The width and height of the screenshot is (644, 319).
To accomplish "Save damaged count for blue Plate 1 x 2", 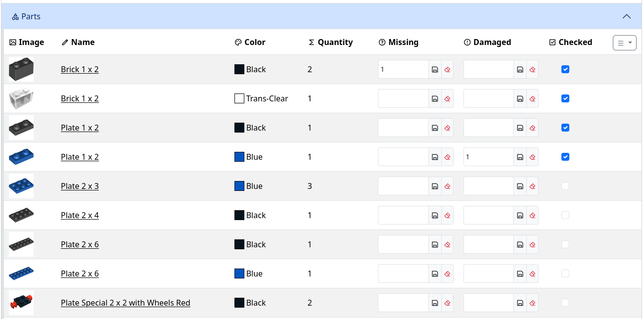I will click(x=520, y=157).
